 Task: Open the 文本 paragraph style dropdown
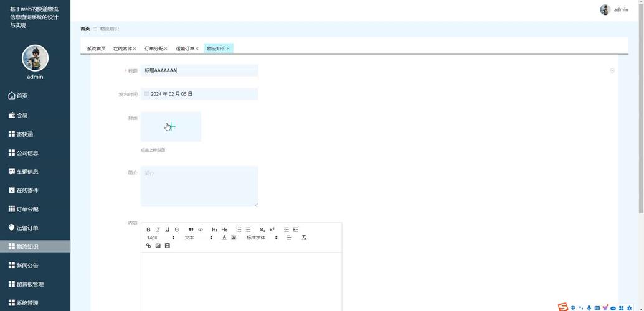pyautogui.click(x=198, y=238)
